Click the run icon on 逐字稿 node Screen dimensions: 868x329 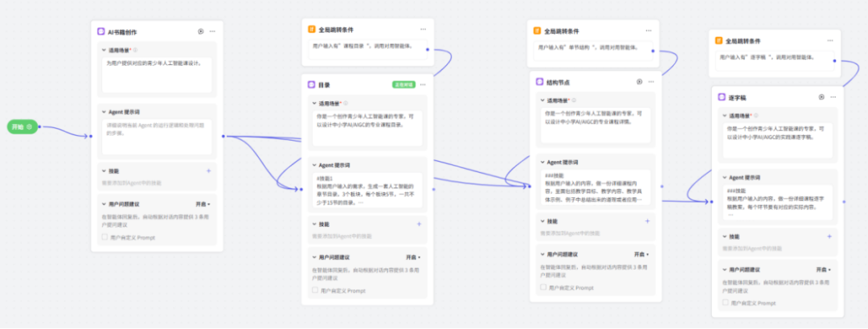point(821,97)
